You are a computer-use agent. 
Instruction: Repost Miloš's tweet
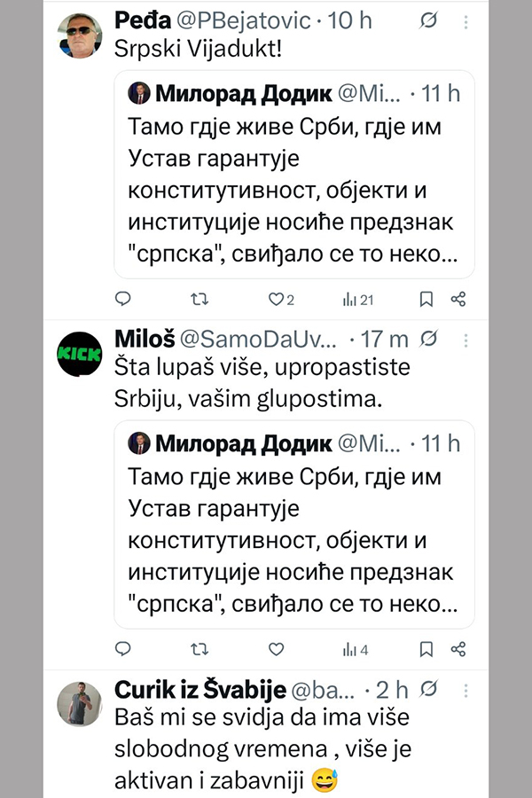(200, 649)
